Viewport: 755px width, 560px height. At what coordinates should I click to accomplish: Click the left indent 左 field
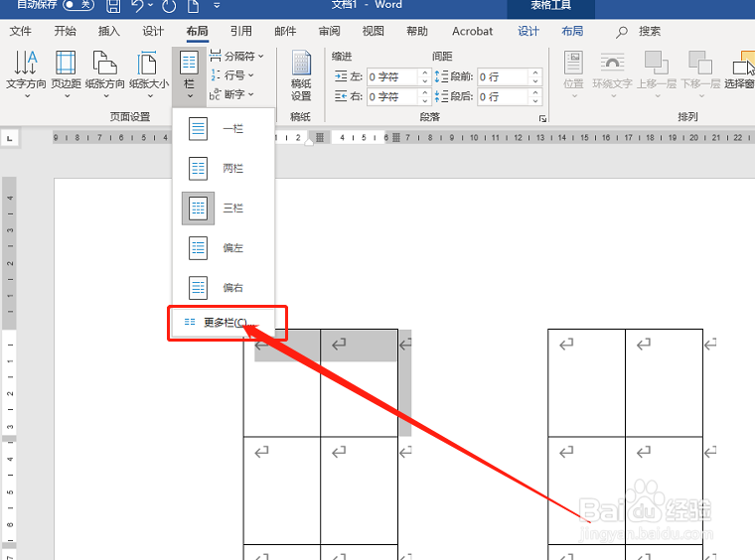click(393, 77)
